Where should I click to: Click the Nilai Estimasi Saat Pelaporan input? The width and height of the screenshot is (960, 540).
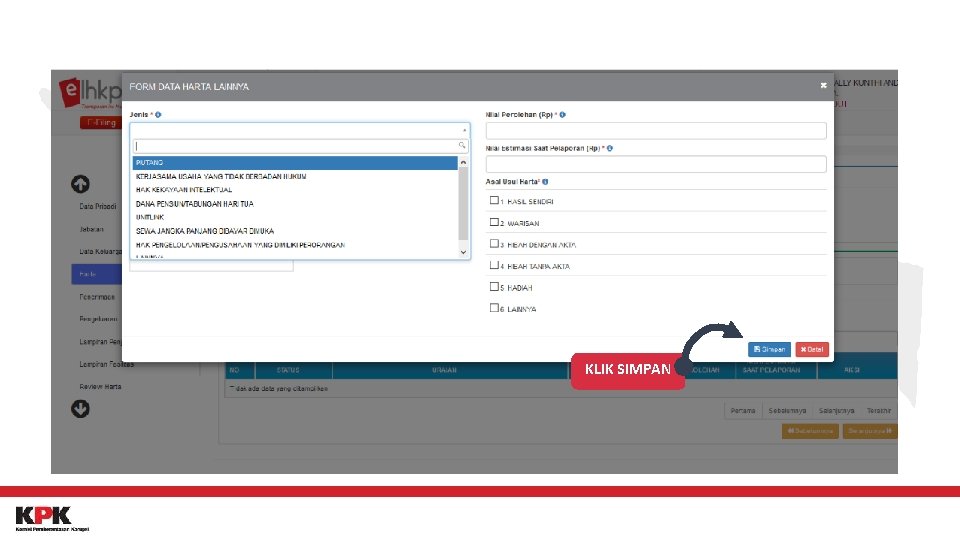[x=656, y=164]
